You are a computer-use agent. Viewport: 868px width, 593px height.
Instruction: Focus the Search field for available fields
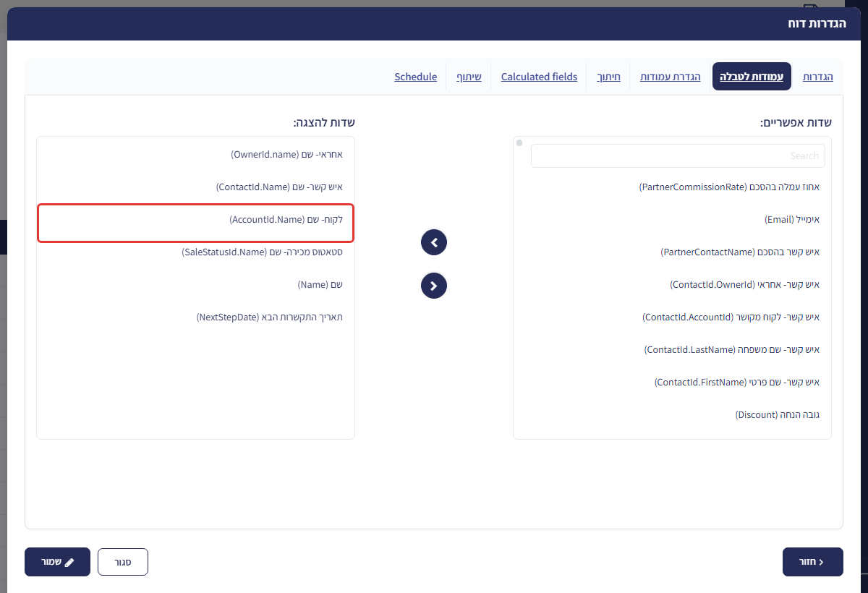click(x=678, y=156)
